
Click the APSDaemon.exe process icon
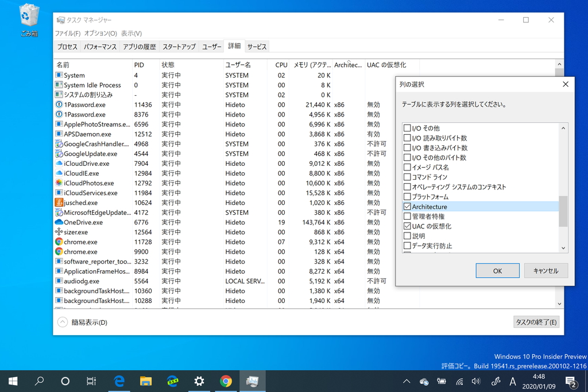(59, 134)
